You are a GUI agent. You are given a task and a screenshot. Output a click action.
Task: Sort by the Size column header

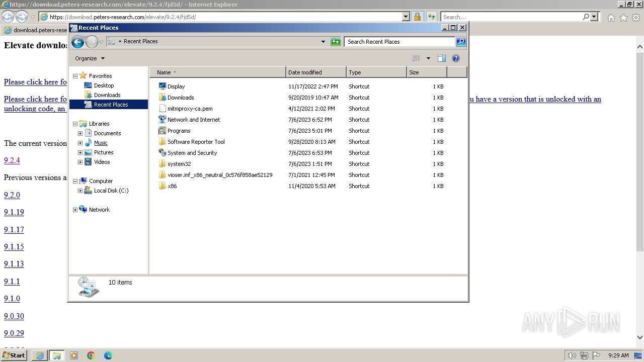coord(427,72)
